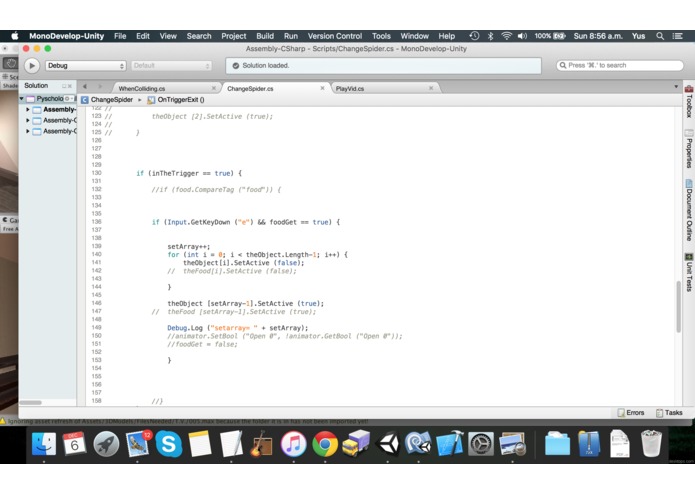
Task: Click the Time Machine menu bar icon
Action: (474, 36)
